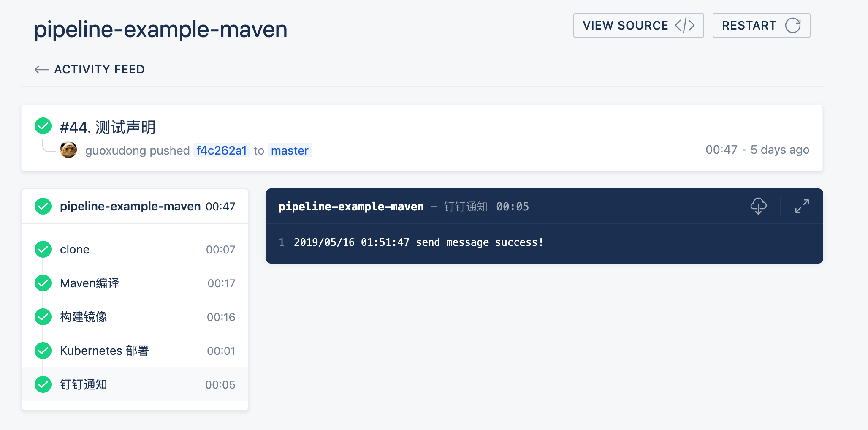
Task: Go back to Activity Feed
Action: pyautogui.click(x=99, y=70)
